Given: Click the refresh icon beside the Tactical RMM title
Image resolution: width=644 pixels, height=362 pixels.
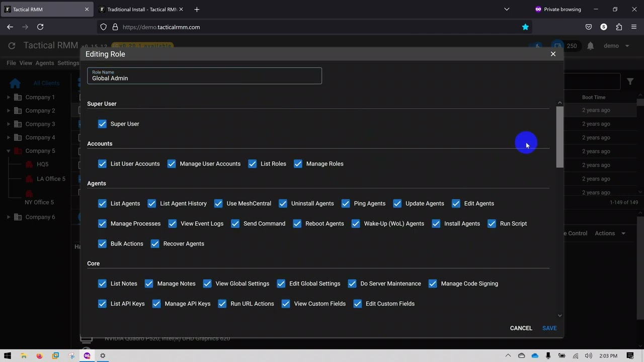Looking at the screenshot, I should coord(12,46).
